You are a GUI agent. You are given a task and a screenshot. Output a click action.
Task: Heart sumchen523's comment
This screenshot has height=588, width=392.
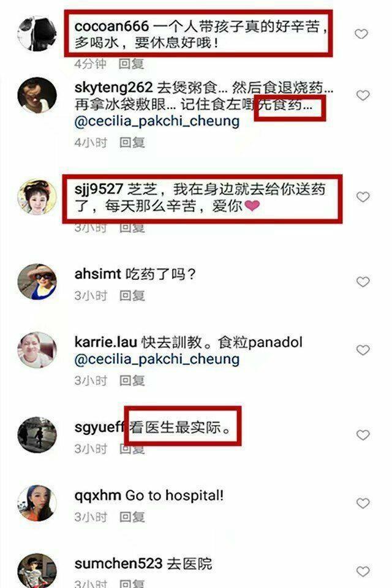coord(363,571)
